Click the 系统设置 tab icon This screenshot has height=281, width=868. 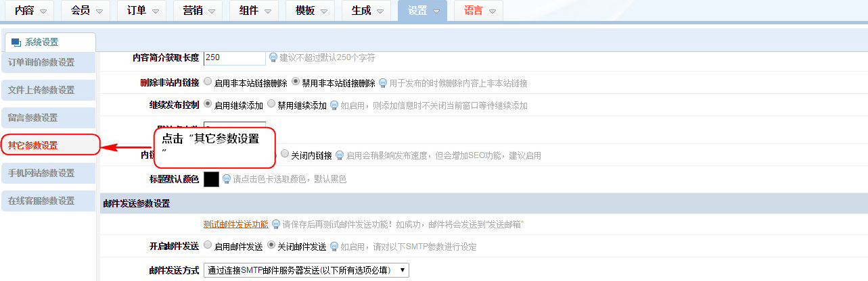17,43
